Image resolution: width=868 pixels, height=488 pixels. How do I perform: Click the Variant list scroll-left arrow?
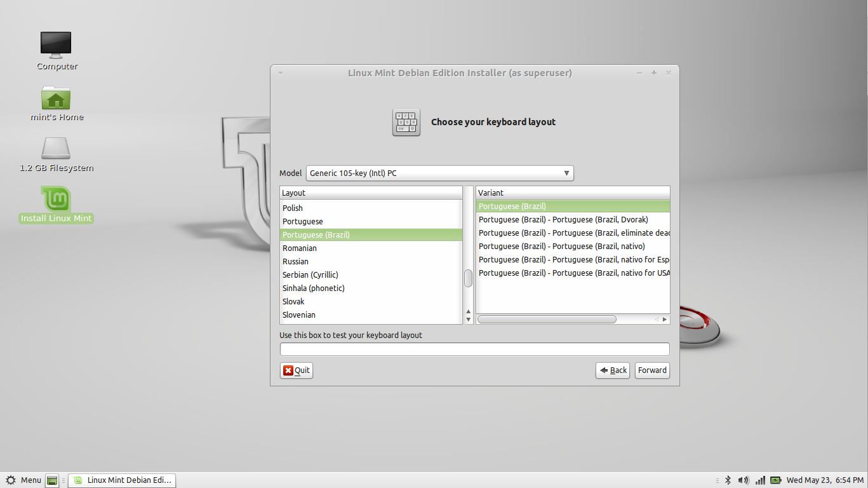(657, 320)
